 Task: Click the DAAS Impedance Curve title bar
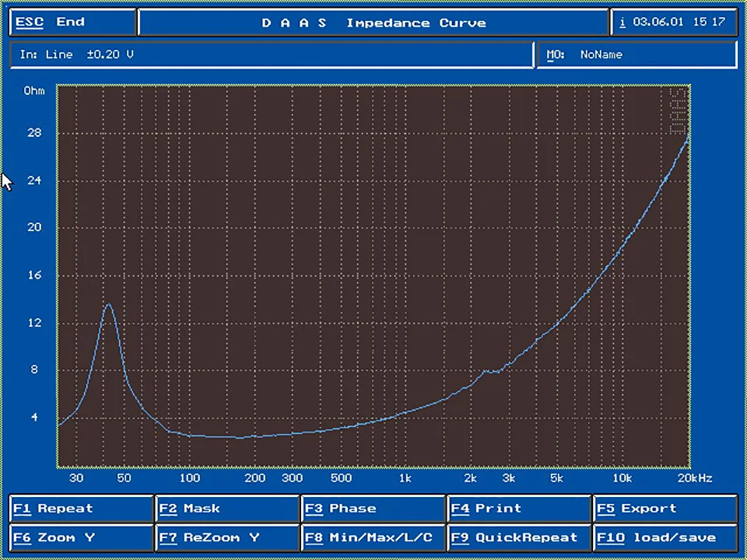373,23
